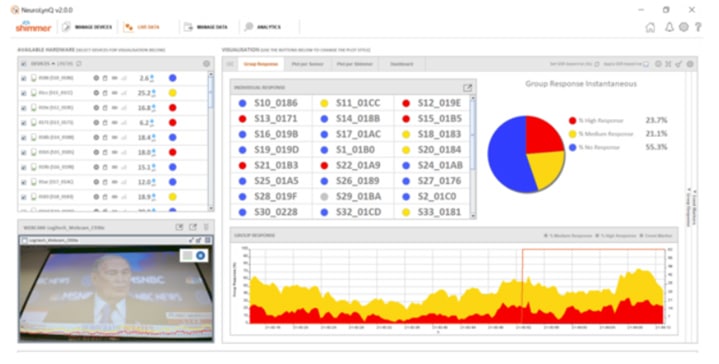Switch to the Plot per Sensor tab

(x=307, y=64)
